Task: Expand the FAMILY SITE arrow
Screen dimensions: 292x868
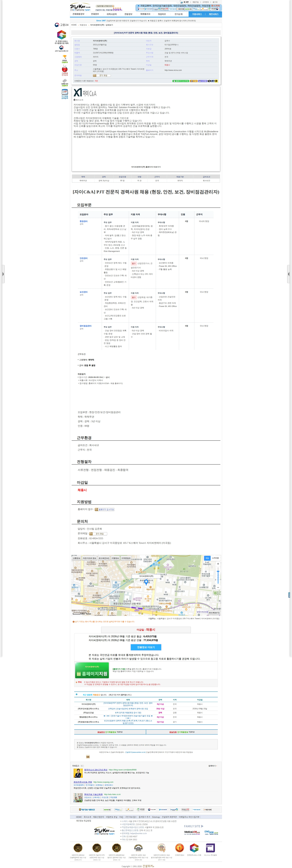Action: [202, 826]
